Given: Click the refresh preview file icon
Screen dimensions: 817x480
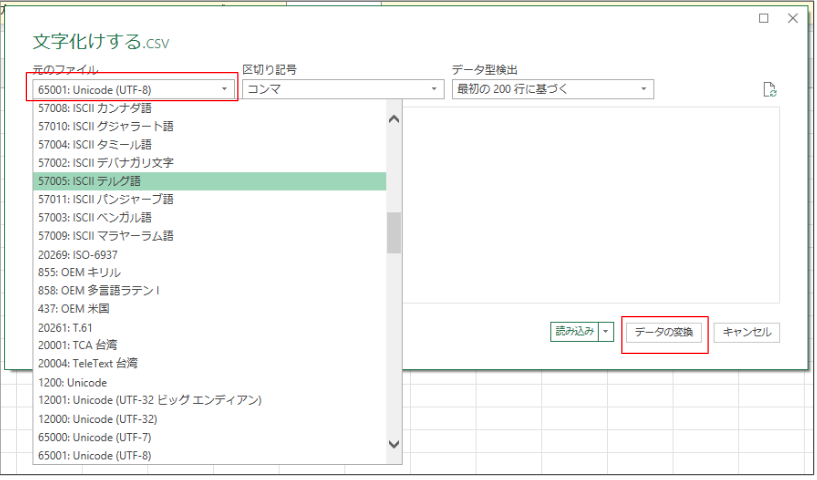Looking at the screenshot, I should (x=770, y=90).
